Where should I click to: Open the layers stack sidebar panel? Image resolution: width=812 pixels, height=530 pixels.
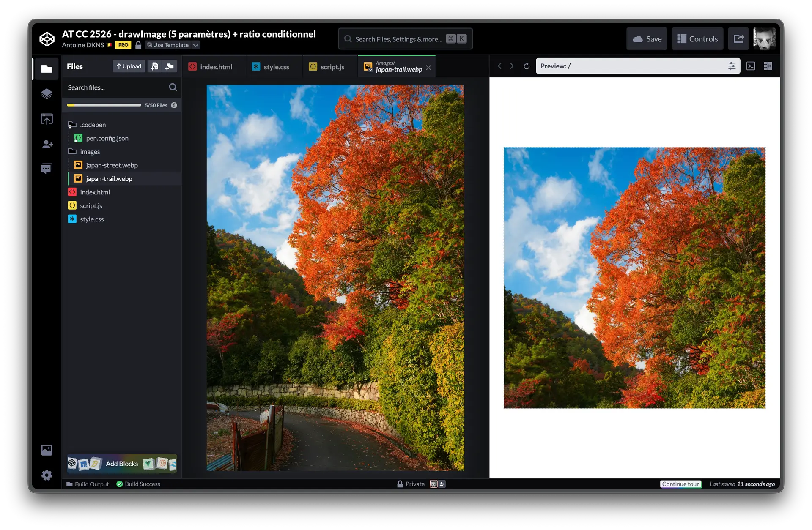click(x=47, y=94)
